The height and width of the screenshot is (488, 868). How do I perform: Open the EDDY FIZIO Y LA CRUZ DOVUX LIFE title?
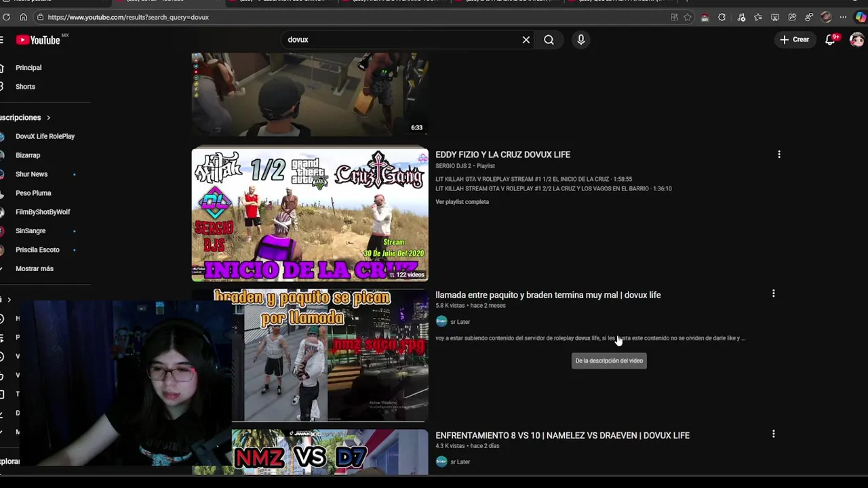point(502,155)
